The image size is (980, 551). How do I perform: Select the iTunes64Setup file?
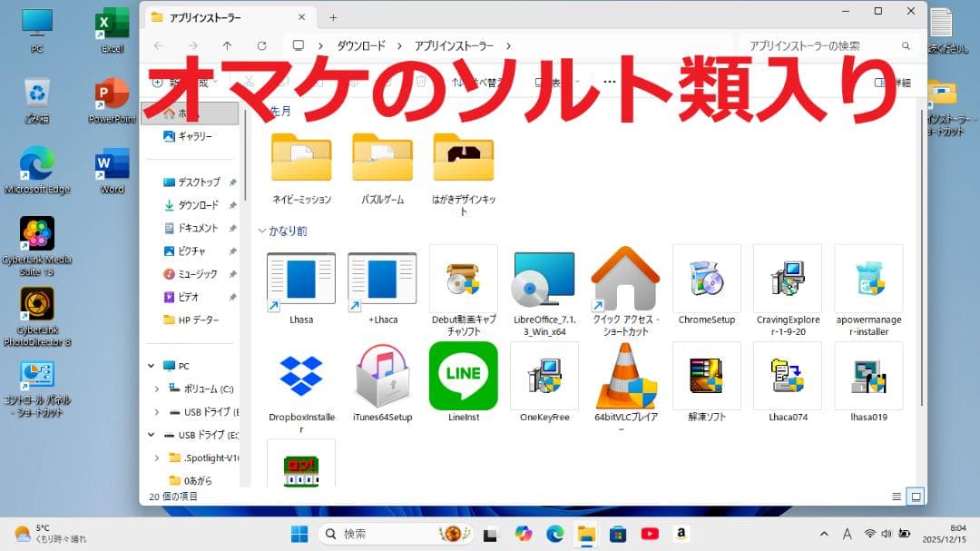tap(383, 383)
